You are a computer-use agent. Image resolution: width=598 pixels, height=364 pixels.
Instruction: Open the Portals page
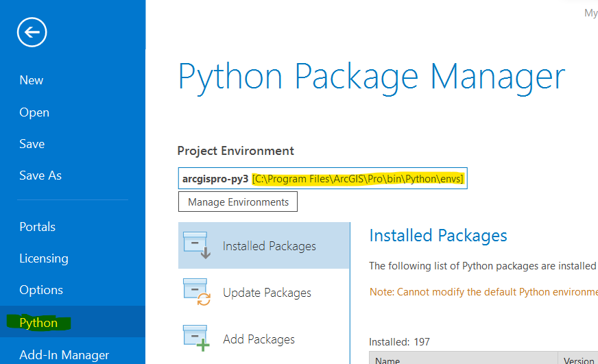tap(37, 227)
